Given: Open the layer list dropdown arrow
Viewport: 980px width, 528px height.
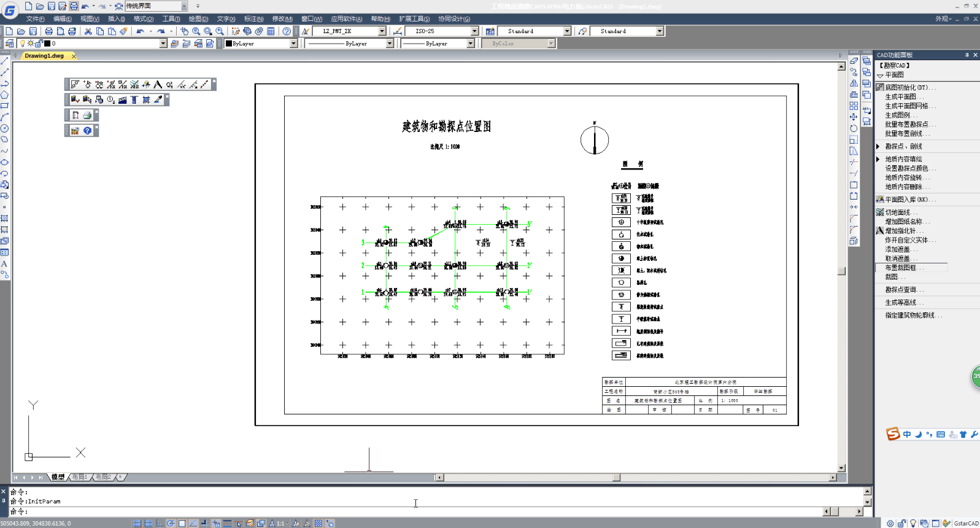Looking at the screenshot, I should click(x=163, y=44).
